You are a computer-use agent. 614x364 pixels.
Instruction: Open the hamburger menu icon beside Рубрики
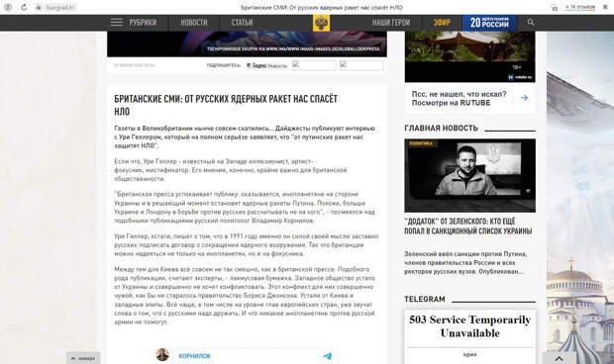[x=117, y=23]
